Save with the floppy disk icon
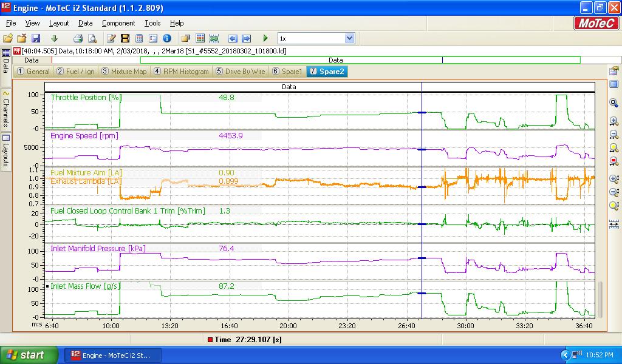The height and width of the screenshot is (364, 622). [36, 38]
